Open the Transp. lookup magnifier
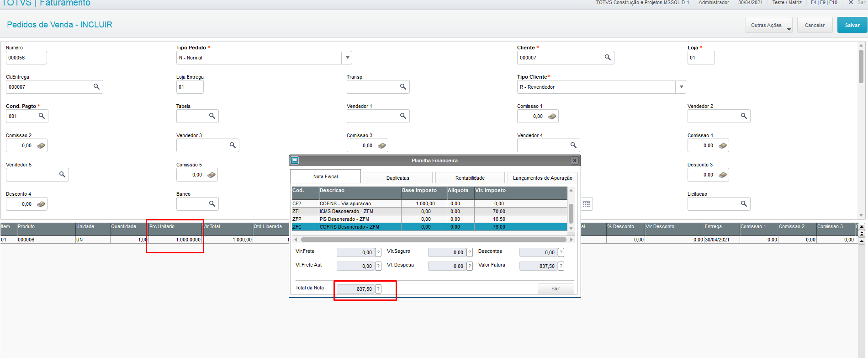Screen dimensions: 868x358 (x=403, y=87)
